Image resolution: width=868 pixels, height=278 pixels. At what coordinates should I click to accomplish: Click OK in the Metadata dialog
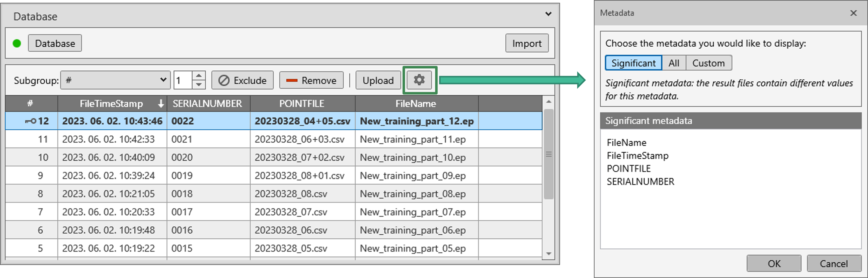coord(774,263)
